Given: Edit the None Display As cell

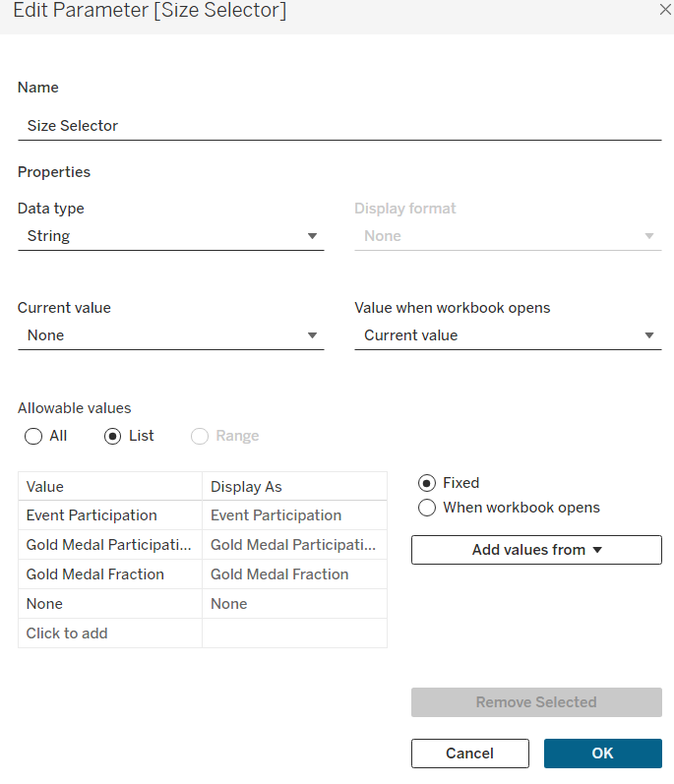Looking at the screenshot, I should [x=294, y=604].
